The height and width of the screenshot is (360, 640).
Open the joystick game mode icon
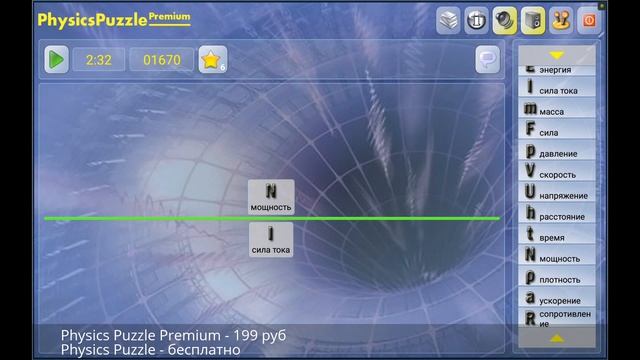(x=561, y=20)
